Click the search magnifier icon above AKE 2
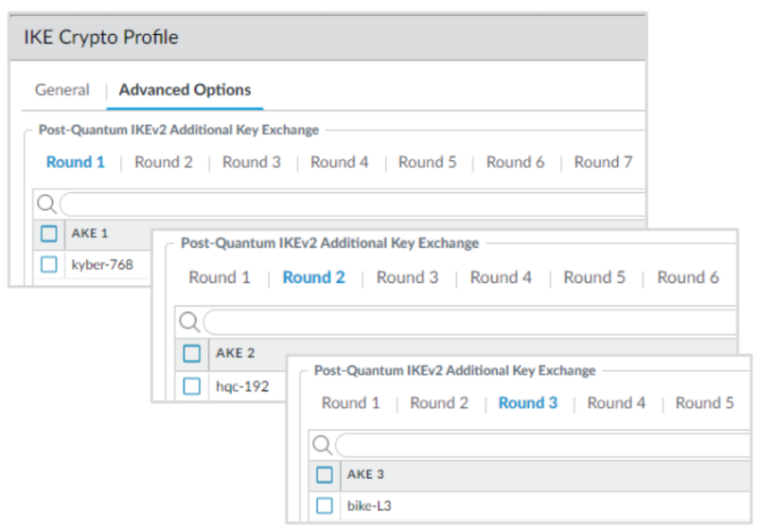The image size is (760, 532). pyautogui.click(x=189, y=322)
